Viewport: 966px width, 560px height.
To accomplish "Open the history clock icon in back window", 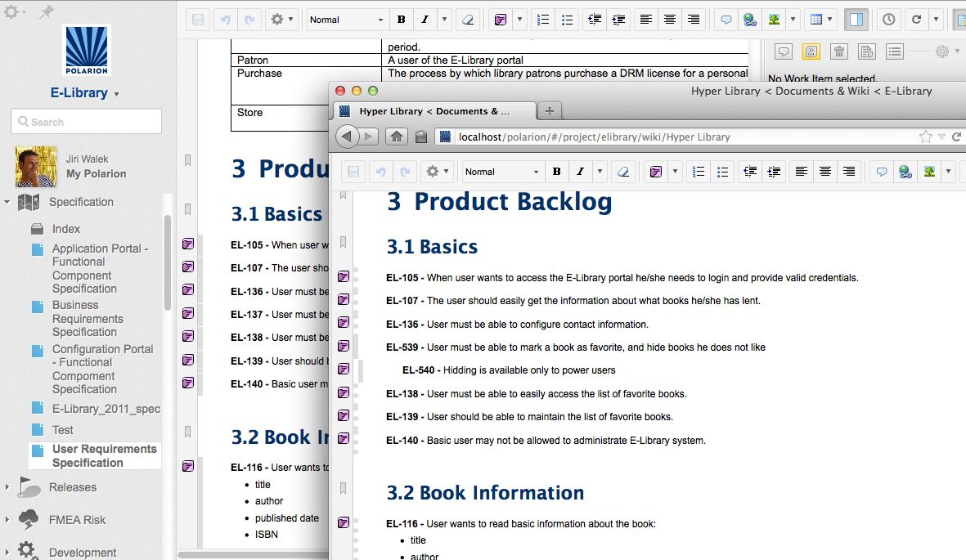I will click(x=888, y=20).
